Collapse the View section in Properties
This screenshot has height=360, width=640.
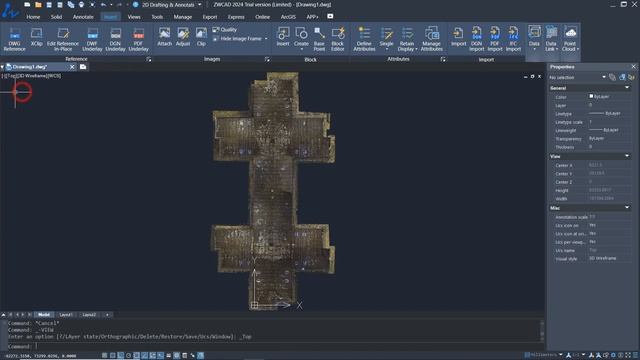pos(627,156)
